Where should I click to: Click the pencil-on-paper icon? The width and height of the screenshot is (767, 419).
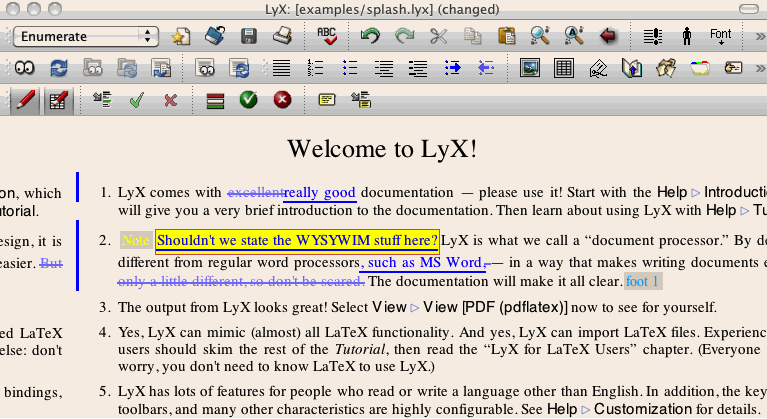click(598, 68)
